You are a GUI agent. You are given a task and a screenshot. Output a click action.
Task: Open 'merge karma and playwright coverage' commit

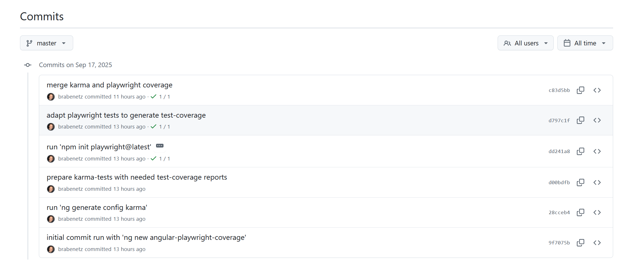[109, 85]
